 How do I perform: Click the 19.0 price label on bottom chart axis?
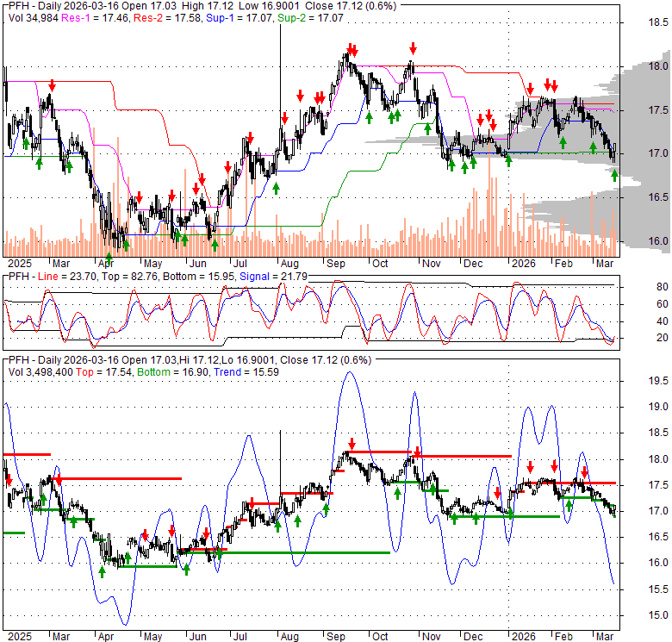click(x=658, y=407)
